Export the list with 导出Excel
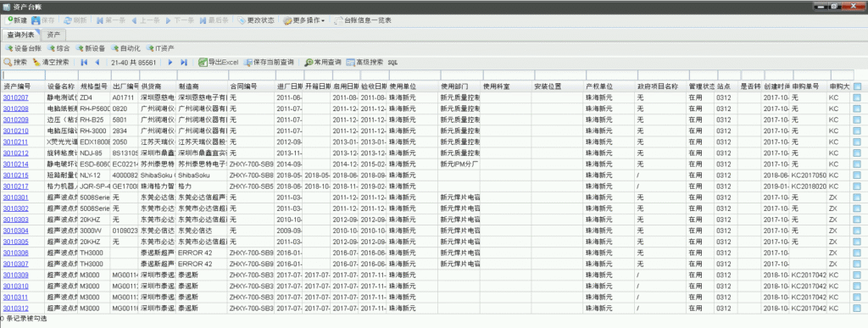This screenshot has width=868, height=328. coord(218,63)
